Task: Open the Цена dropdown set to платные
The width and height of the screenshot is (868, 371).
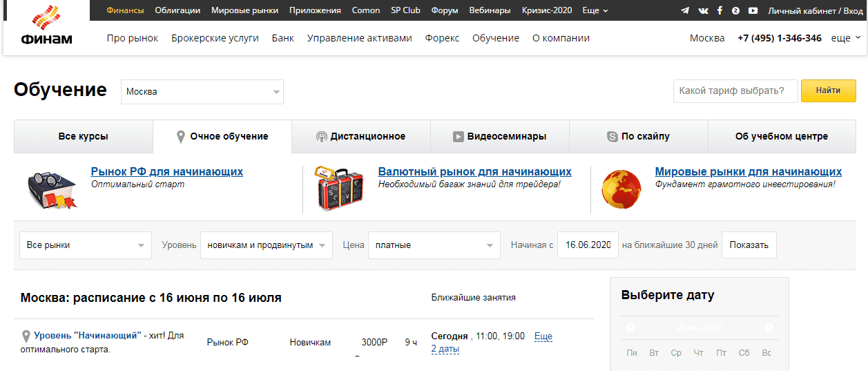Action: [434, 245]
